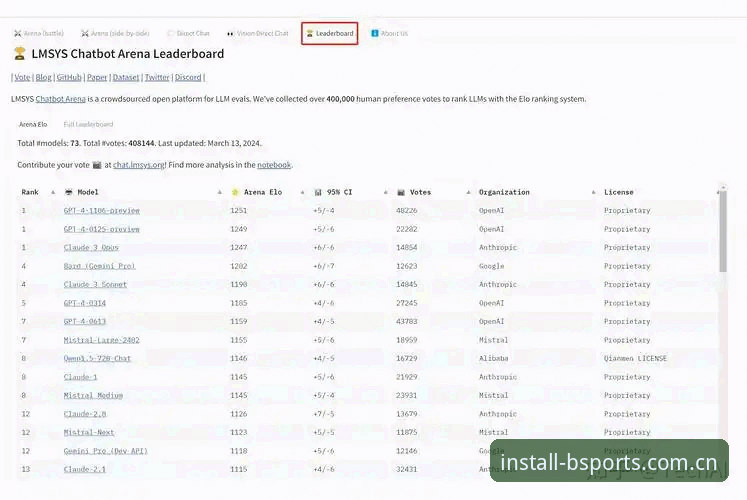
Task: Click the trophy icon on Leaderboard tab
Action: pyautogui.click(x=310, y=33)
